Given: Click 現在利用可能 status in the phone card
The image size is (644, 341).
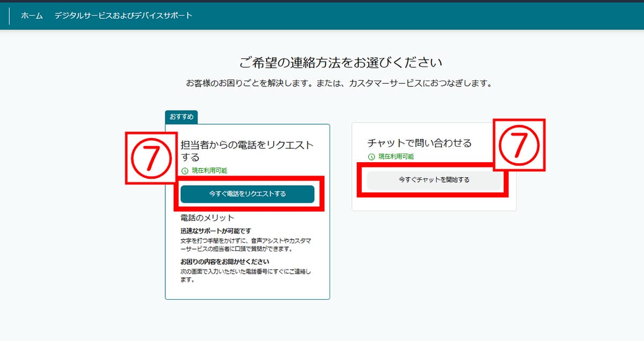Looking at the screenshot, I should click(x=209, y=171).
